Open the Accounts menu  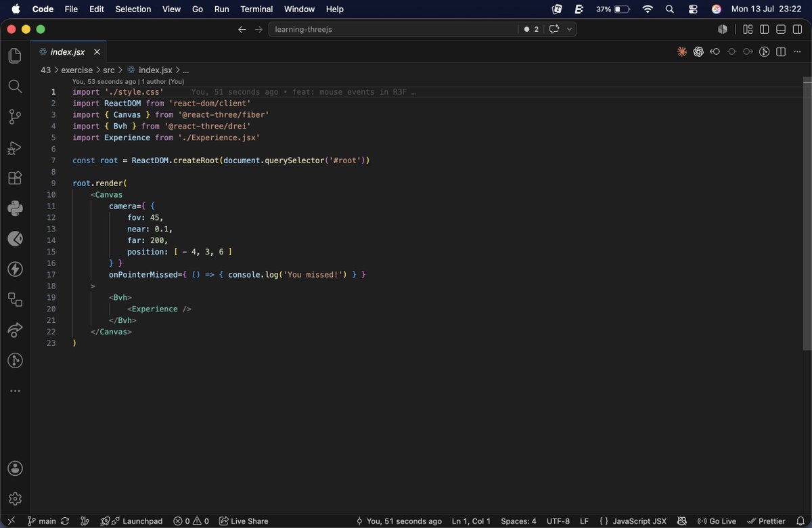tap(15, 468)
